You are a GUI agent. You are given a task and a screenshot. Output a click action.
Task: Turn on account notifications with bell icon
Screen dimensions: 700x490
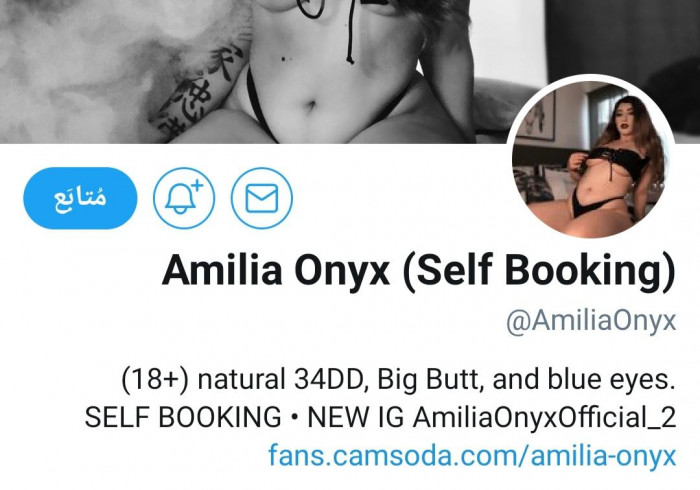click(184, 198)
